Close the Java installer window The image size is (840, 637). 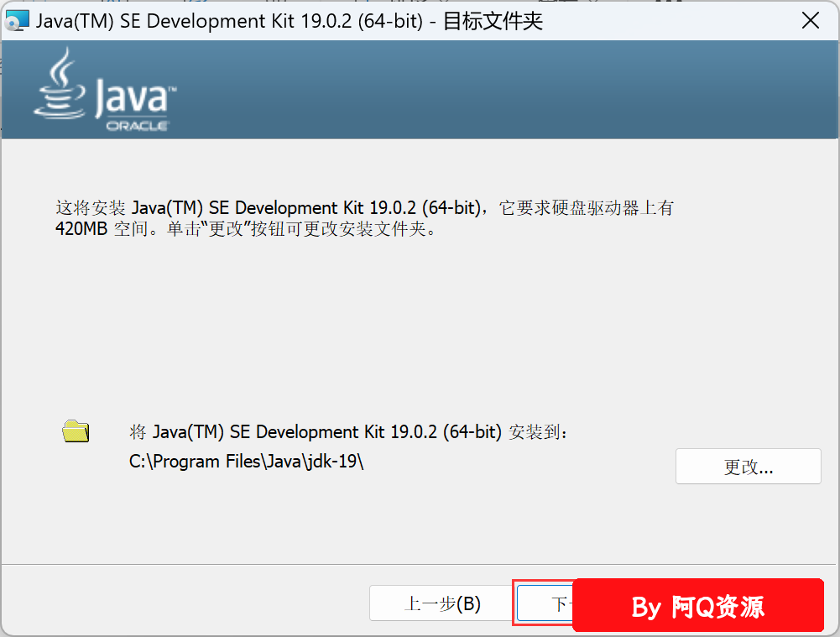click(x=811, y=21)
